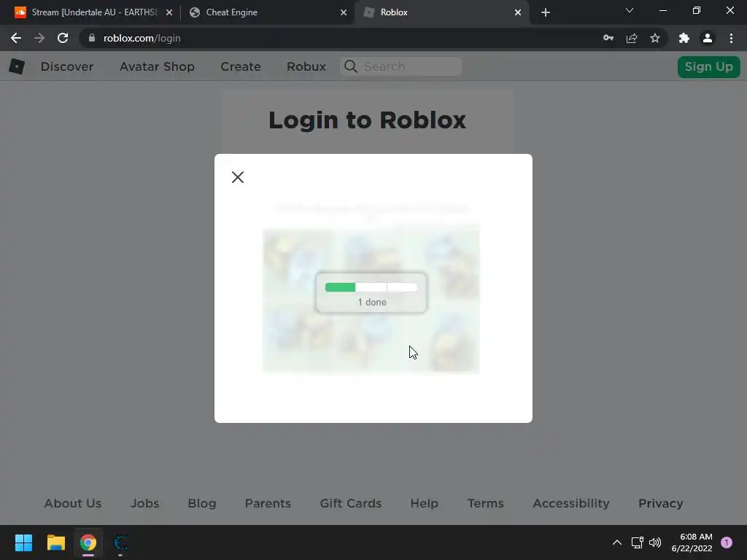Click the site lock icon in address bar
This screenshot has width=747, height=560.
tap(92, 38)
